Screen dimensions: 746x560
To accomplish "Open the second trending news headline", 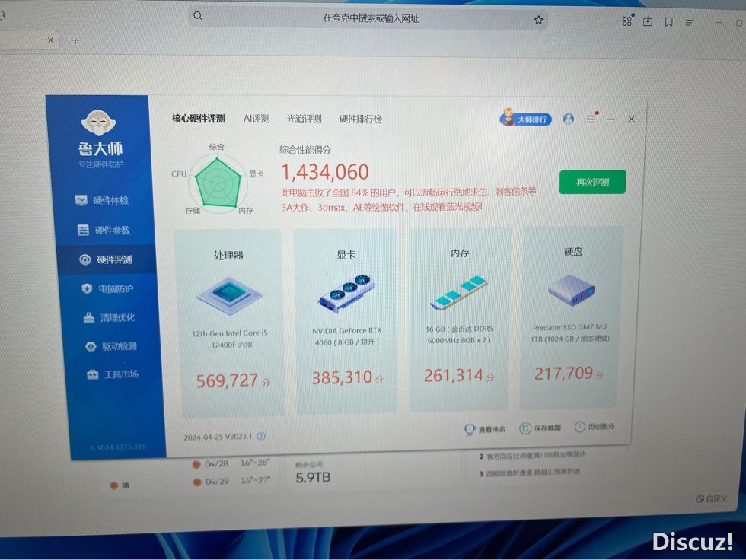I will pyautogui.click(x=532, y=456).
